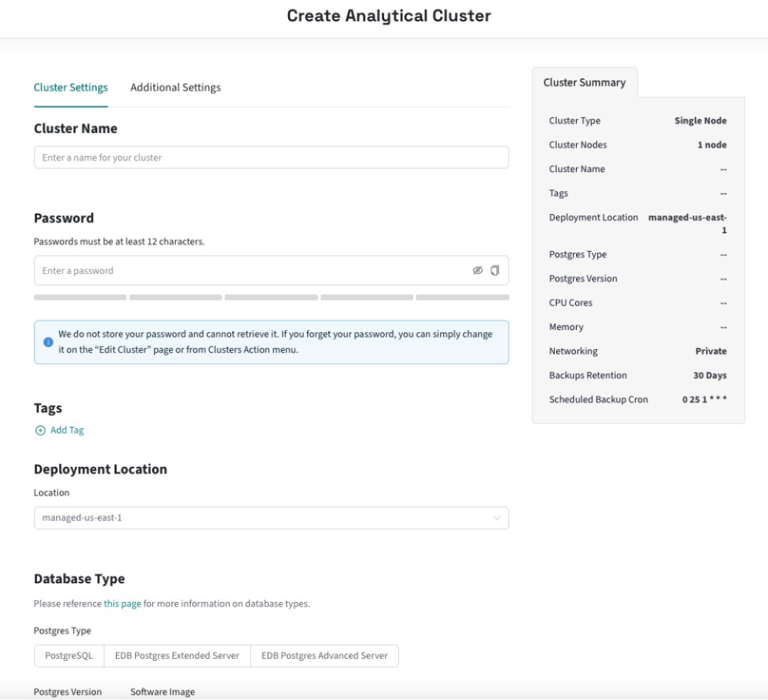
Task: Select EDB Postgres Extended Server option
Action: (x=177, y=656)
